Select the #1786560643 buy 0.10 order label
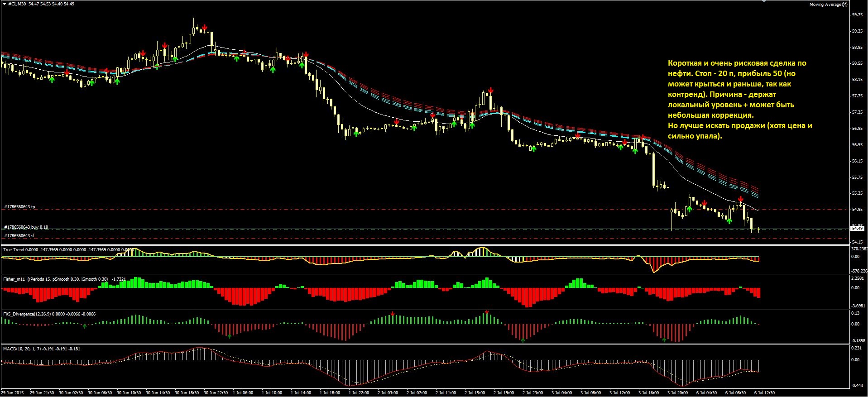The width and height of the screenshot is (868, 397). [x=26, y=227]
